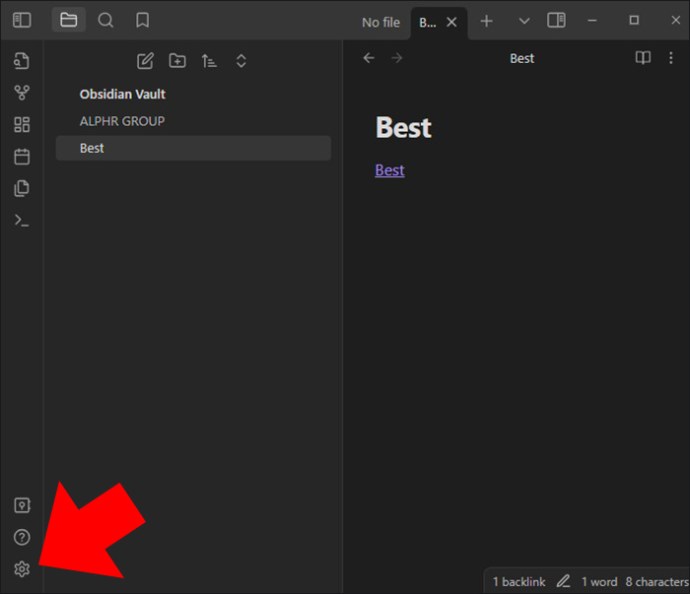Change sort order icon
This screenshot has width=690, height=594.
pos(209,61)
